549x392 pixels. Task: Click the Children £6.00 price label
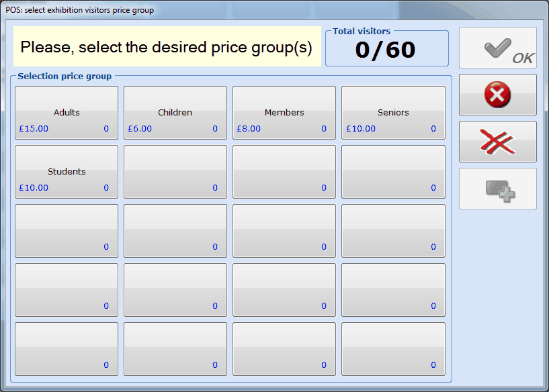pyautogui.click(x=140, y=129)
